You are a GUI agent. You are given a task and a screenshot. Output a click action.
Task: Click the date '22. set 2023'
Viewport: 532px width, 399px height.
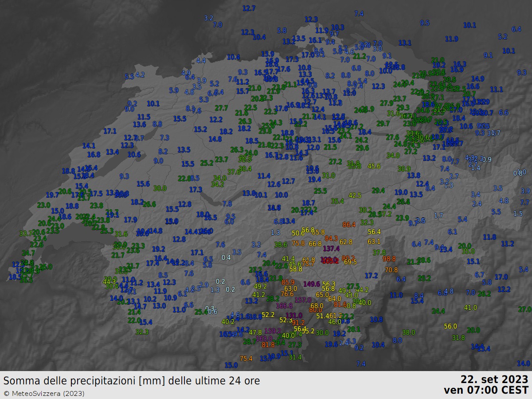coord(494,379)
